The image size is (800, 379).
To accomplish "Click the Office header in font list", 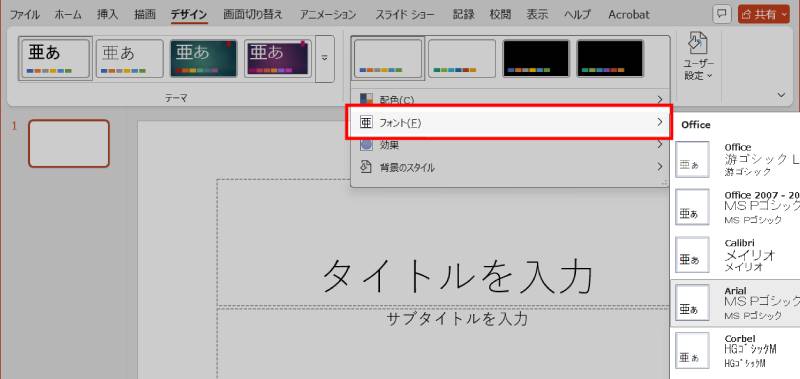I will coord(696,125).
